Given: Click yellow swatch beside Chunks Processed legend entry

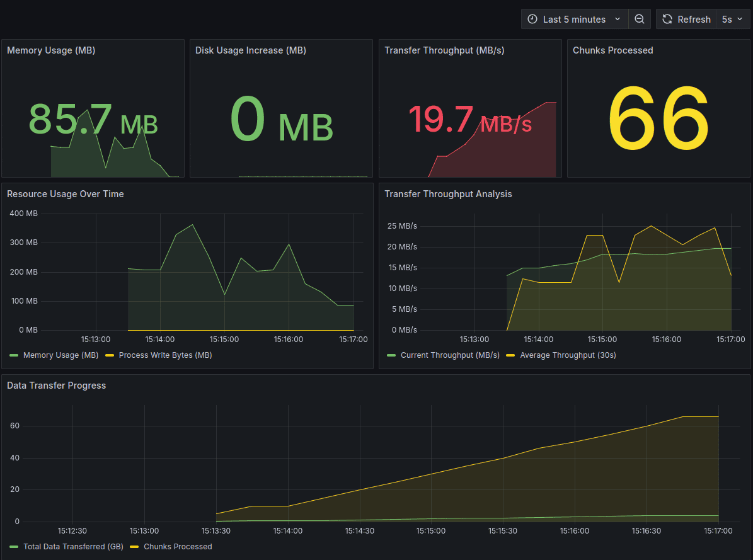Looking at the screenshot, I should [x=134, y=547].
